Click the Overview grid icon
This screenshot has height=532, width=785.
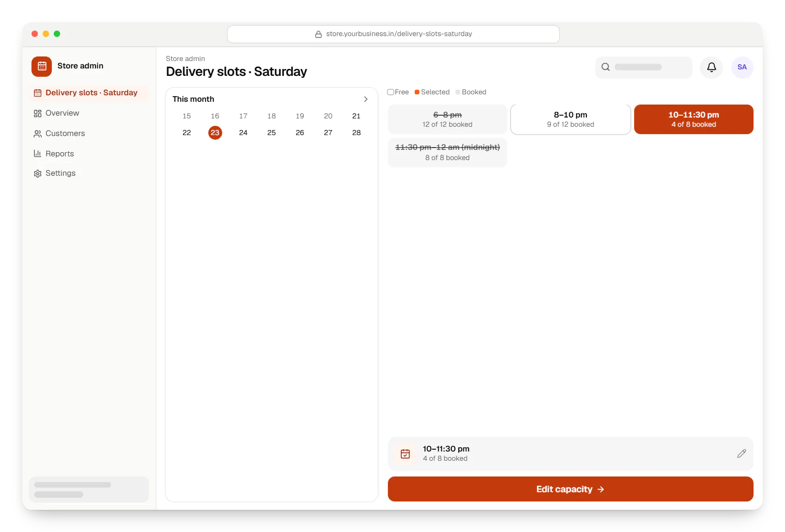pos(37,113)
